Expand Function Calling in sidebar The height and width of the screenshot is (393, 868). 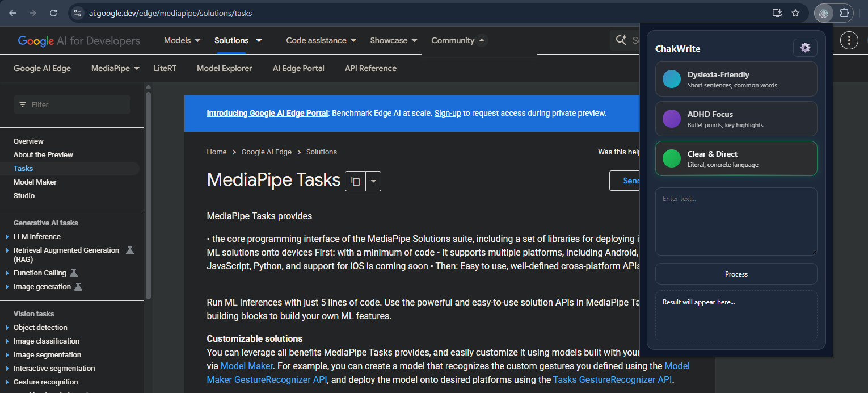click(7, 273)
